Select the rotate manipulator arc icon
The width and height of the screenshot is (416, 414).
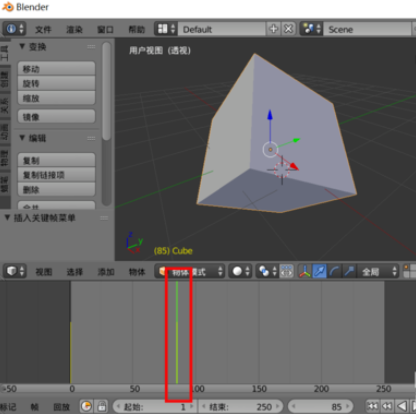pos(334,271)
